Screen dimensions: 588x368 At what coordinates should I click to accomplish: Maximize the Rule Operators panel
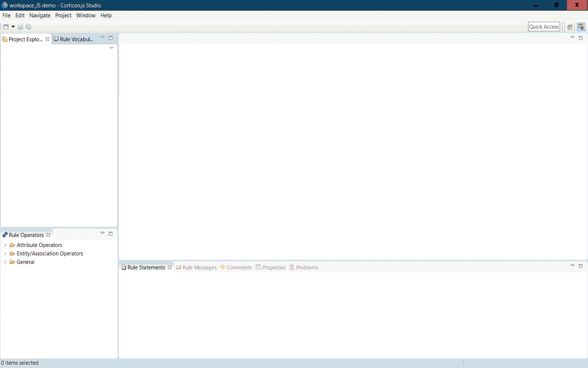pyautogui.click(x=111, y=234)
